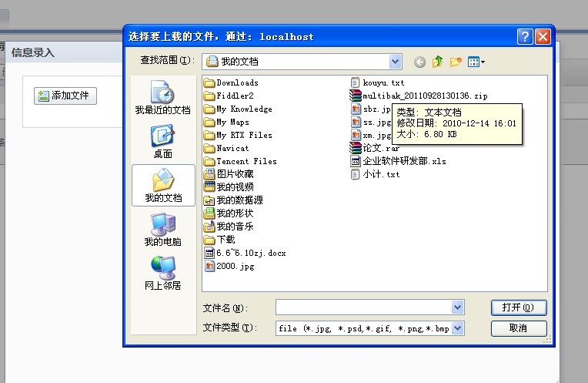Open 我最近的文档 in places sidebar
Image resolution: width=588 pixels, height=383 pixels.
[162, 99]
